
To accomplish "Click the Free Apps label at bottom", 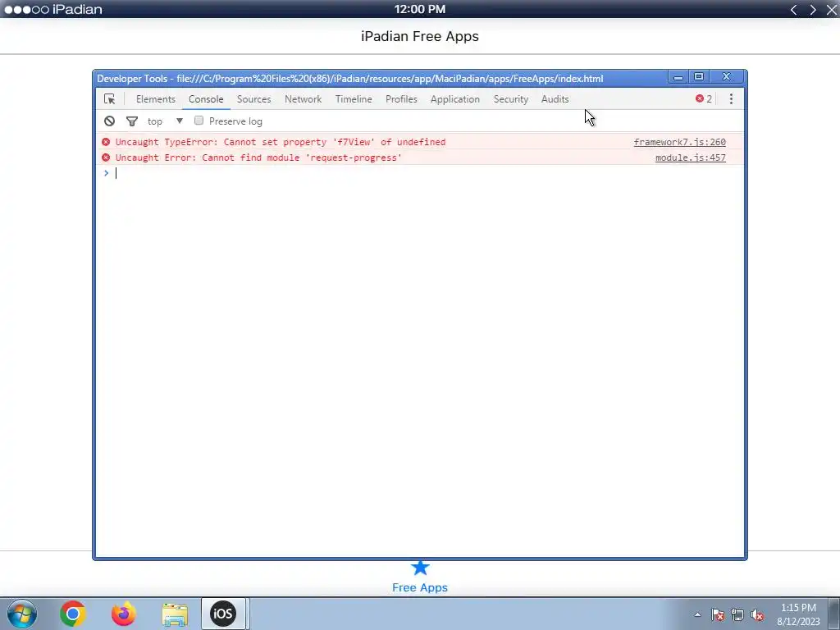I will pyautogui.click(x=420, y=587).
